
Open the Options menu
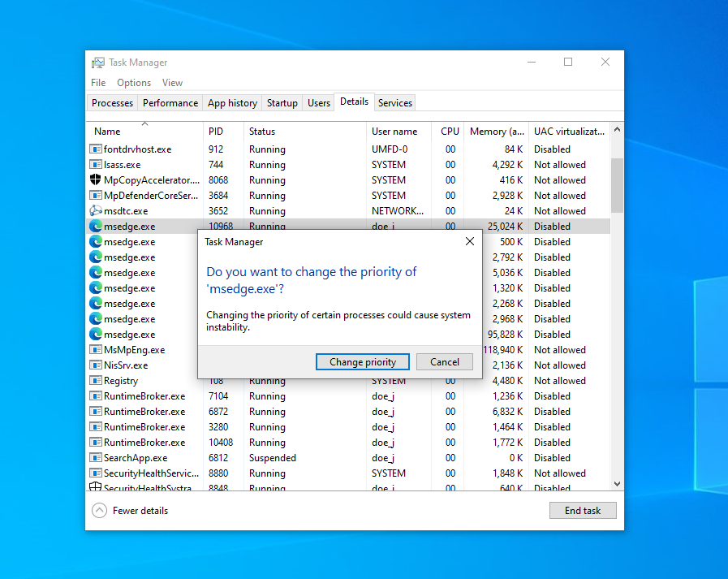pyautogui.click(x=134, y=83)
